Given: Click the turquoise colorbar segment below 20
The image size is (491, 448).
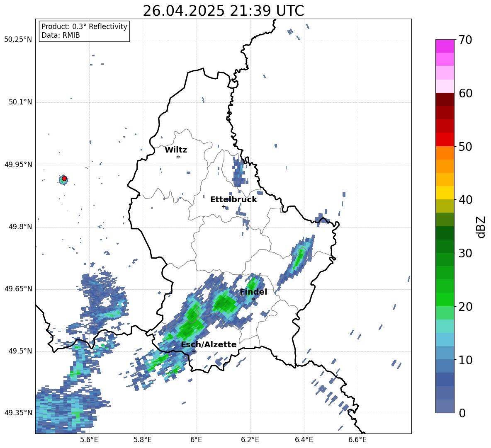Looking at the screenshot, I should pyautogui.click(x=445, y=326).
